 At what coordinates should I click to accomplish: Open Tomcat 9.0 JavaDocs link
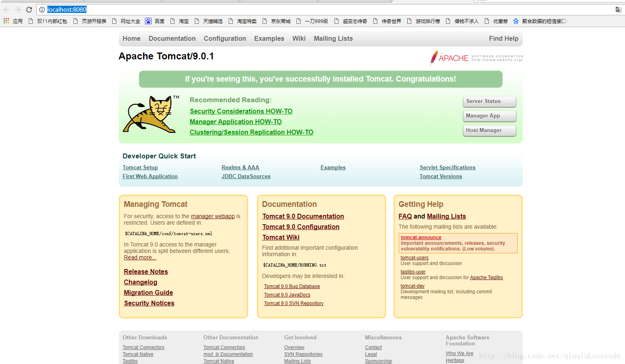(287, 295)
